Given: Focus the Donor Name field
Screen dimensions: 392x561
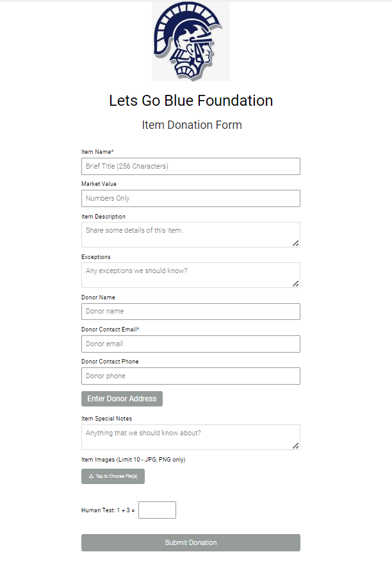Looking at the screenshot, I should click(190, 312).
